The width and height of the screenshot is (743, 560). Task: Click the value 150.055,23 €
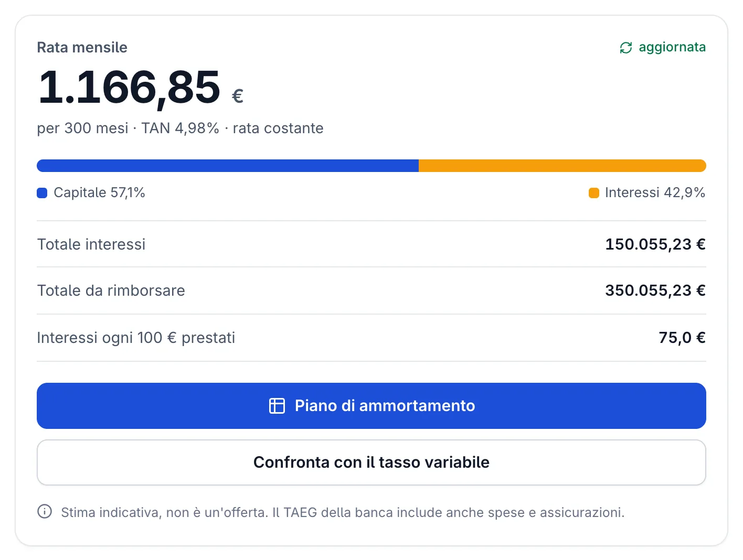[x=655, y=244]
